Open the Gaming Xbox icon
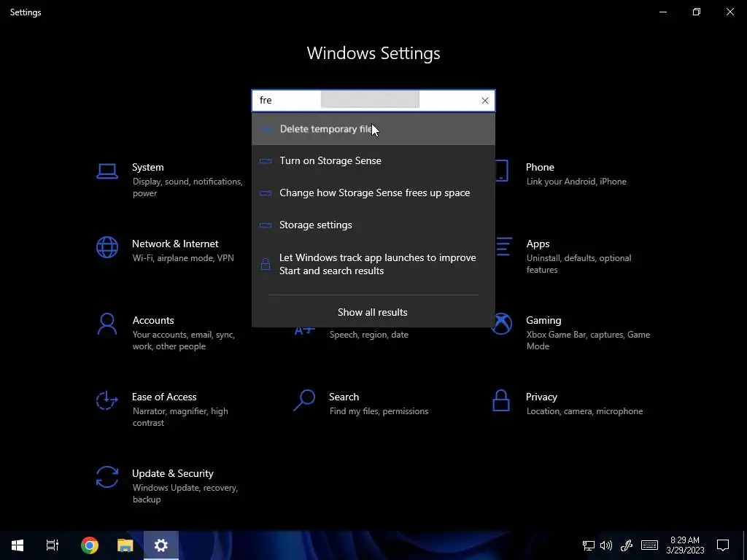Image resolution: width=747 pixels, height=560 pixels. 502,324
